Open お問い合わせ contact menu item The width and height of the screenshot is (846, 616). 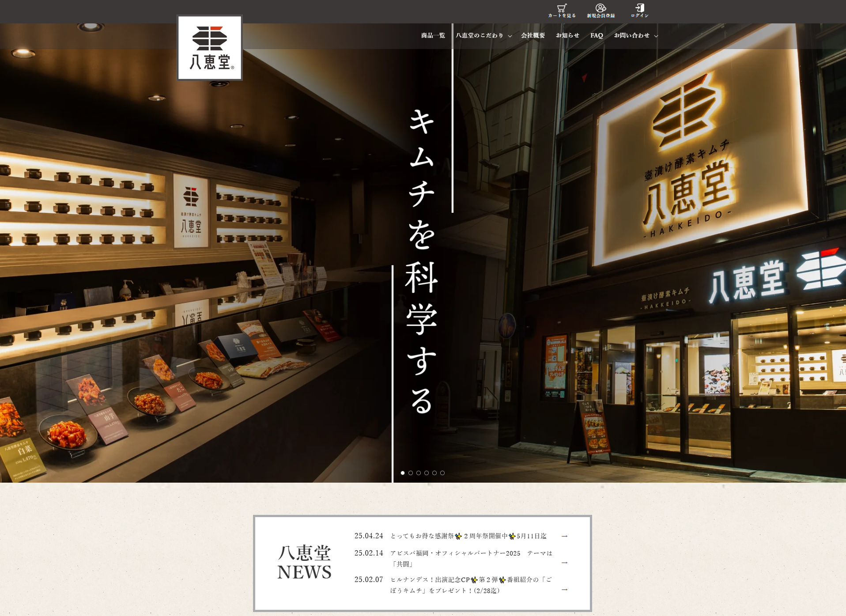(x=632, y=35)
